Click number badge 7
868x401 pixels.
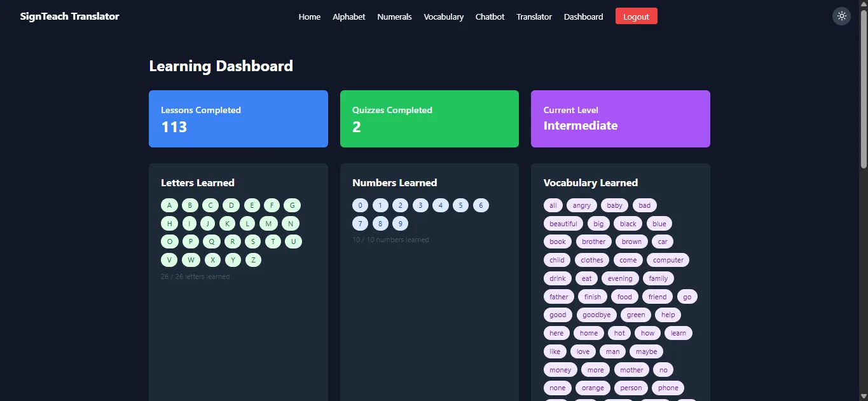pyautogui.click(x=360, y=224)
